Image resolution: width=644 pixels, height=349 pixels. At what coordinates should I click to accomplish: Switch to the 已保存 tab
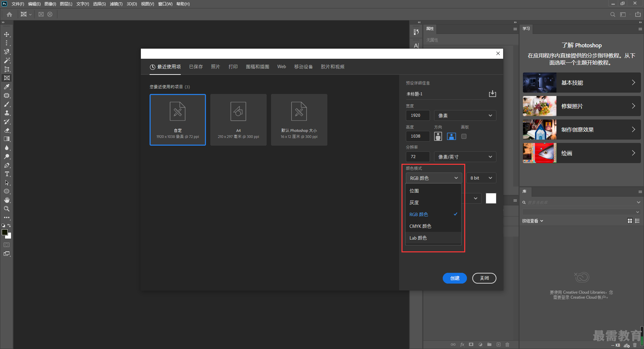(196, 67)
